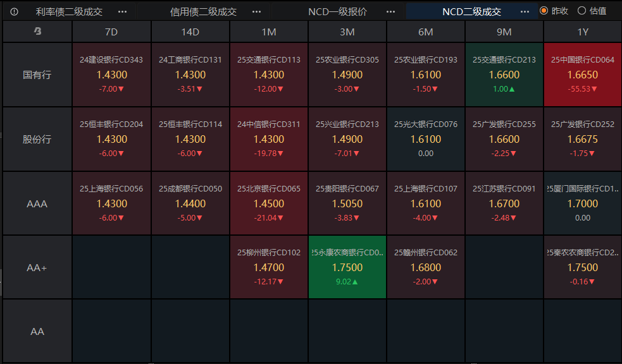Open the 25贵阳银行CD067 cell
This screenshot has height=364, width=622.
tap(347, 203)
